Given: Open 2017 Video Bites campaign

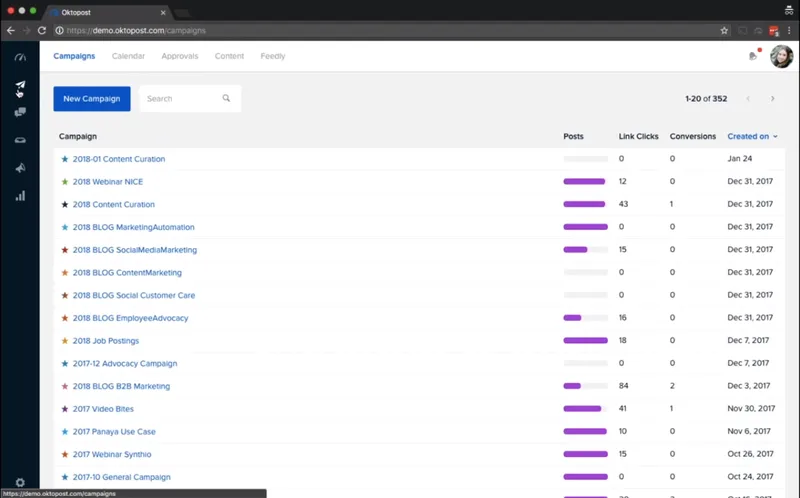Looking at the screenshot, I should coord(103,409).
